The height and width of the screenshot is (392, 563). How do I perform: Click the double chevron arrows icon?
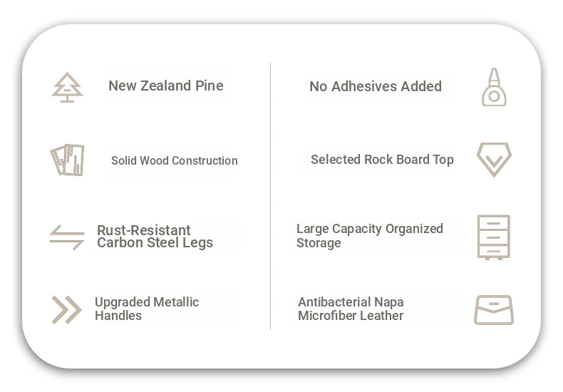point(67,310)
